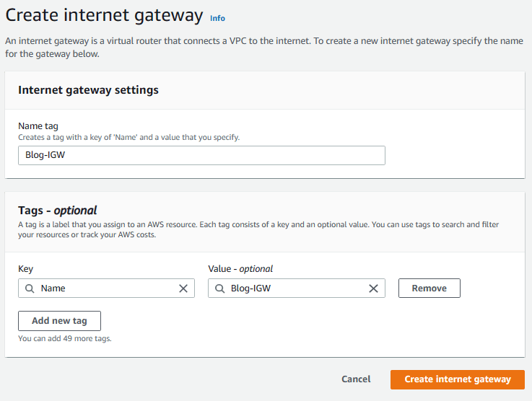The width and height of the screenshot is (532, 401).
Task: Click the Create internet gateway button
Action: coord(457,379)
